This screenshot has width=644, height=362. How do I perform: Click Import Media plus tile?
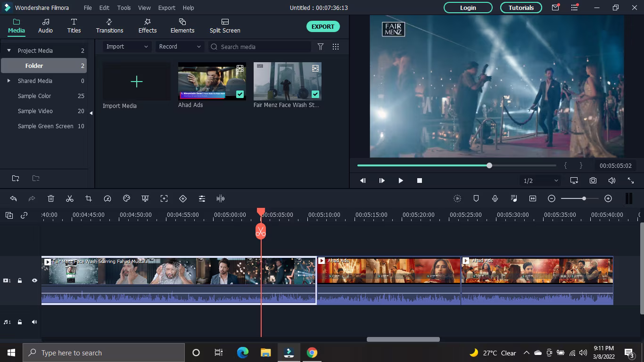(x=137, y=82)
